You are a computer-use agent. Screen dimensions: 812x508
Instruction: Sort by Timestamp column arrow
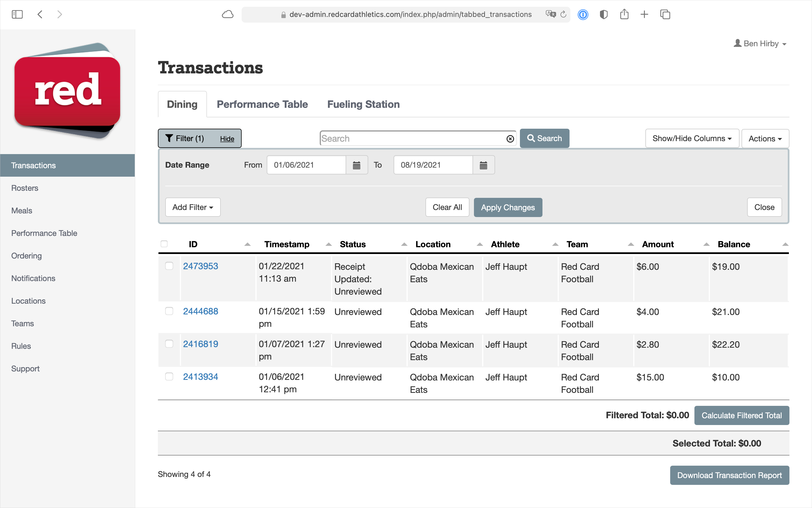[x=329, y=245]
